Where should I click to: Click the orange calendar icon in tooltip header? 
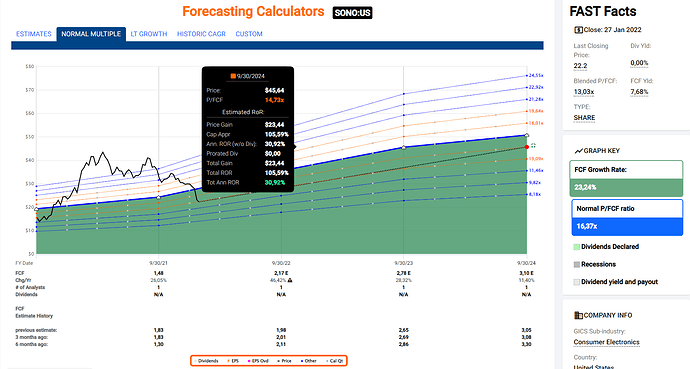click(x=233, y=76)
